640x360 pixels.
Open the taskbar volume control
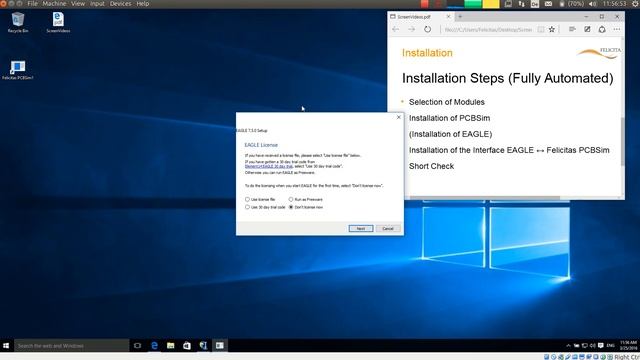click(593, 346)
